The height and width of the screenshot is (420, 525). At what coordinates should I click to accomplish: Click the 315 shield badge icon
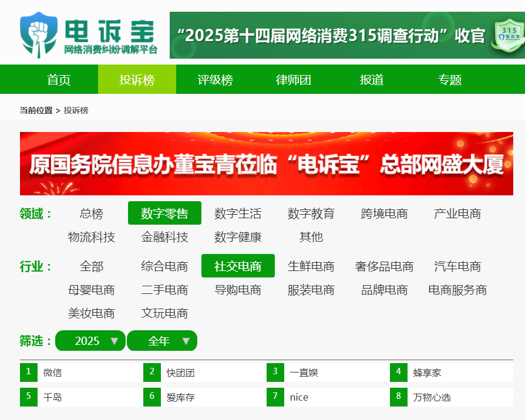click(x=507, y=35)
